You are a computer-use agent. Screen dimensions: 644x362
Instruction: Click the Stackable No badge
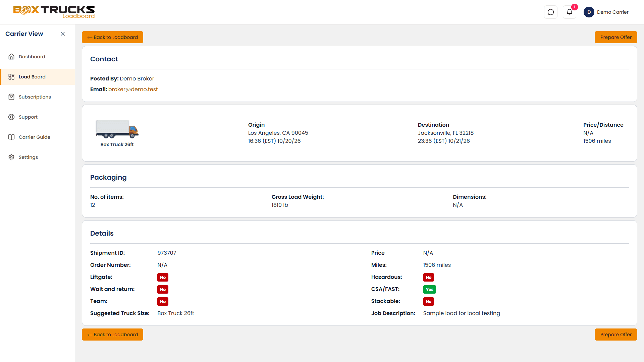[x=428, y=301]
